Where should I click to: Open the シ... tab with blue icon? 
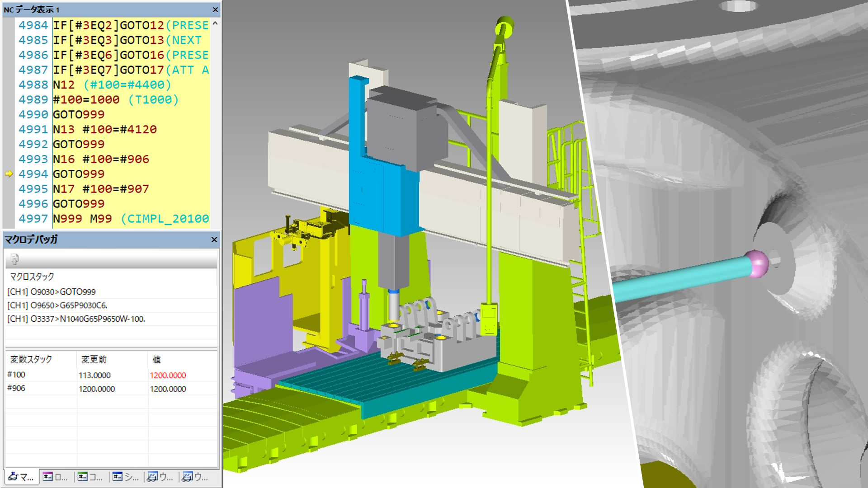(x=126, y=477)
